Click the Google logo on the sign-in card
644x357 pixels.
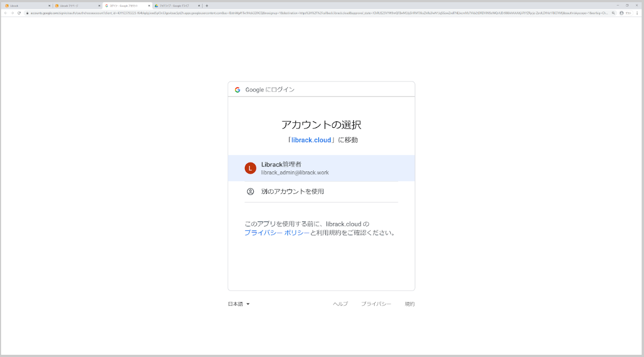pos(238,89)
